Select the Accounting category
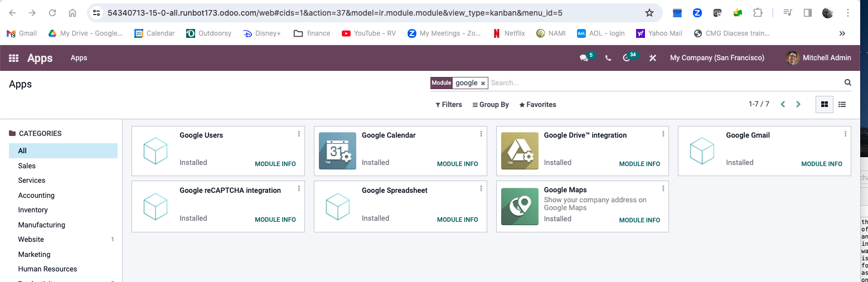The image size is (868, 282). pyautogui.click(x=63, y=196)
